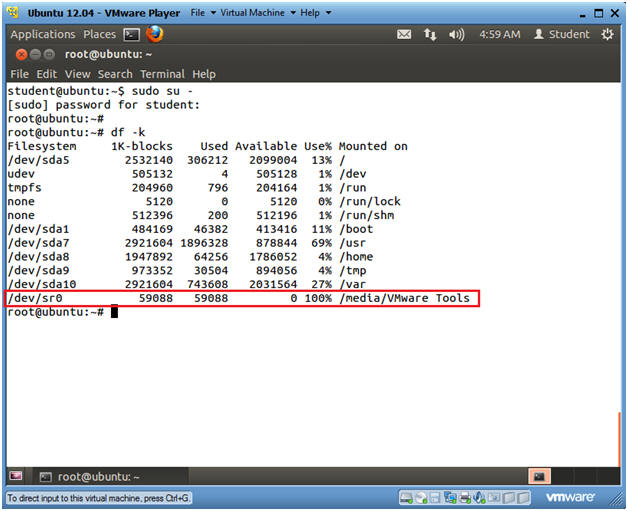This screenshot has height=511, width=628.
Task: Open the sound volume indicator
Action: (x=456, y=35)
